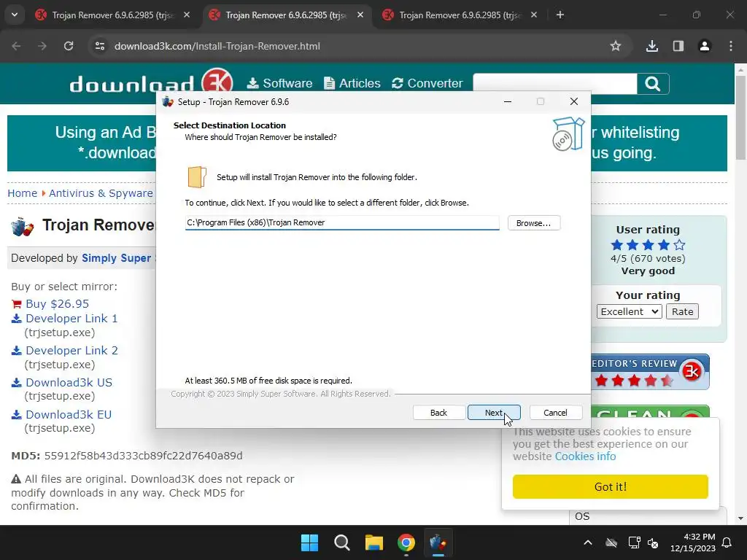747x560 pixels.
Task: Open Chrome downloads icon
Action: [x=651, y=46]
